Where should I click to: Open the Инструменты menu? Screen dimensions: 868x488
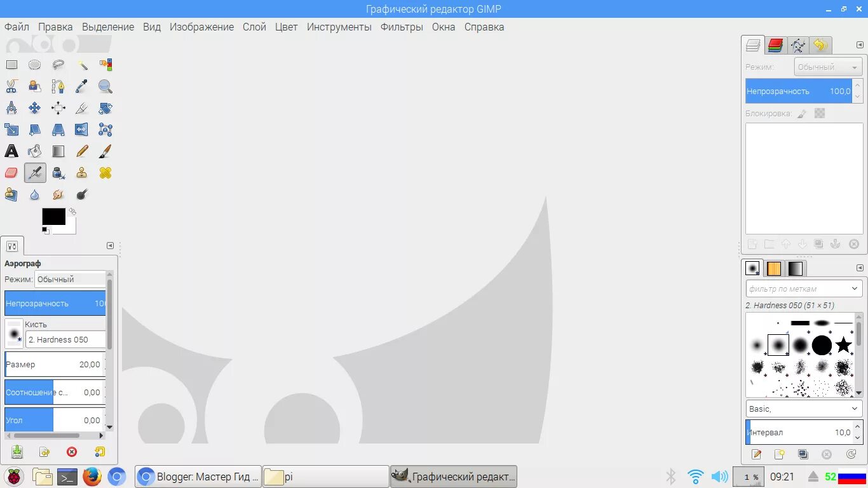339,27
